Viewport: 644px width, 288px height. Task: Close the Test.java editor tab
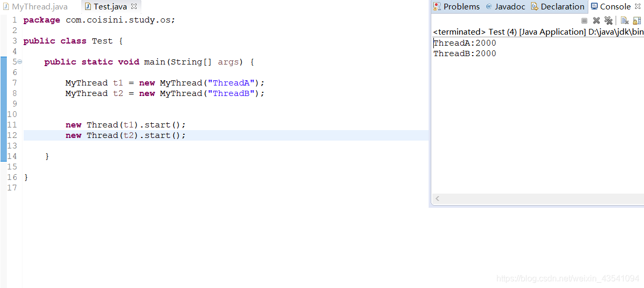pos(133,7)
